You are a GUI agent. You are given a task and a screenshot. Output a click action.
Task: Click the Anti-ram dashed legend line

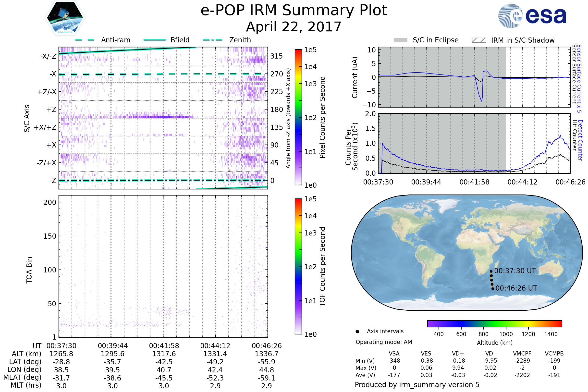point(85,40)
